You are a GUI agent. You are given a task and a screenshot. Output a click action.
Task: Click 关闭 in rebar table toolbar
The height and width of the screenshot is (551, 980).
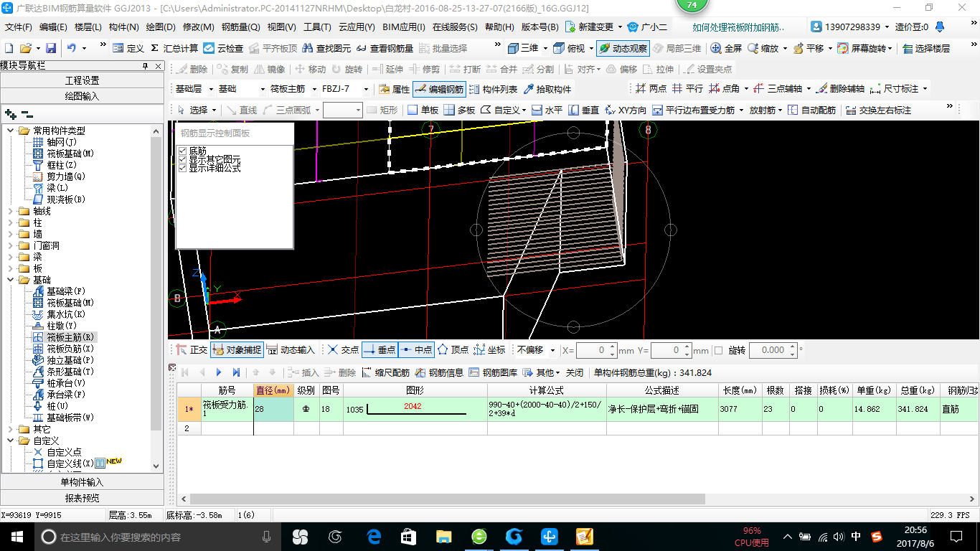pos(575,372)
